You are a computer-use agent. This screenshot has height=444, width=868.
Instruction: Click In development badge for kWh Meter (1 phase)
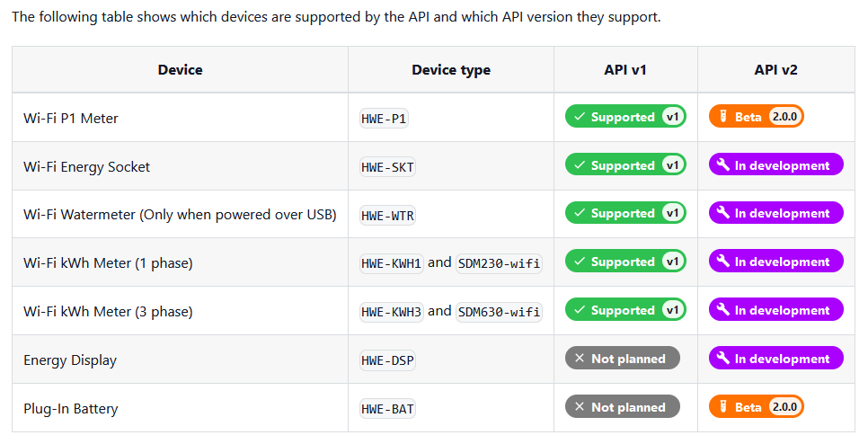(x=776, y=262)
